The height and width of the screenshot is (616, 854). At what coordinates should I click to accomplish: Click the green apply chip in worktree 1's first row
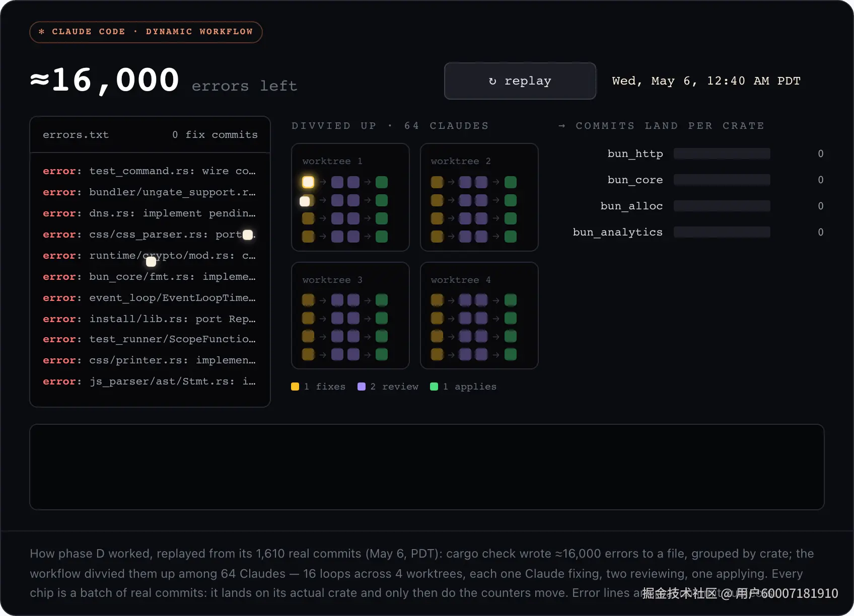tap(382, 182)
